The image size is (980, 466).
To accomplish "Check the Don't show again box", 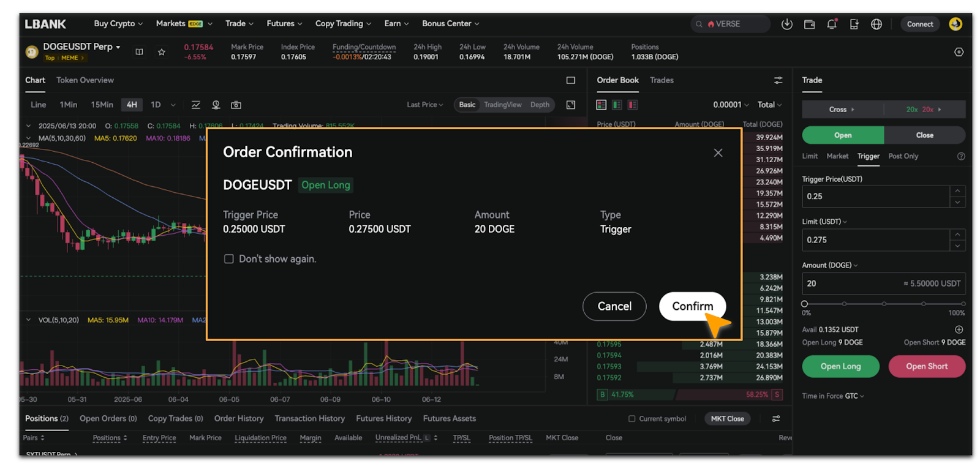I will [229, 259].
